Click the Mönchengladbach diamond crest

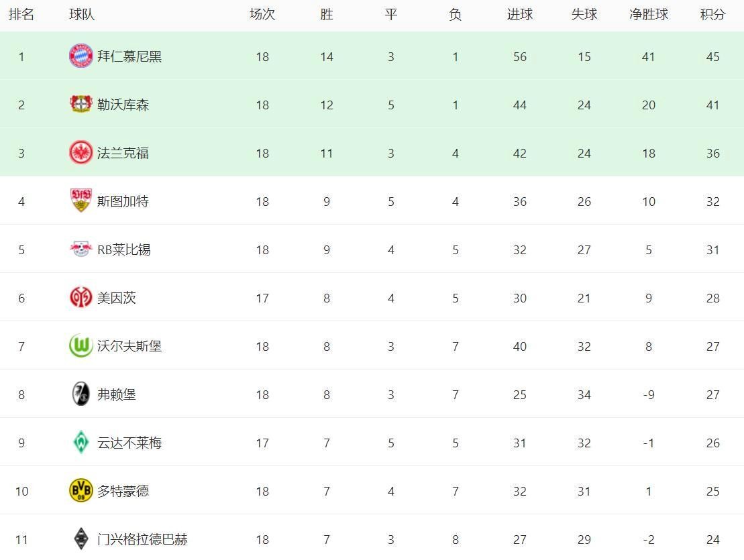(x=81, y=539)
